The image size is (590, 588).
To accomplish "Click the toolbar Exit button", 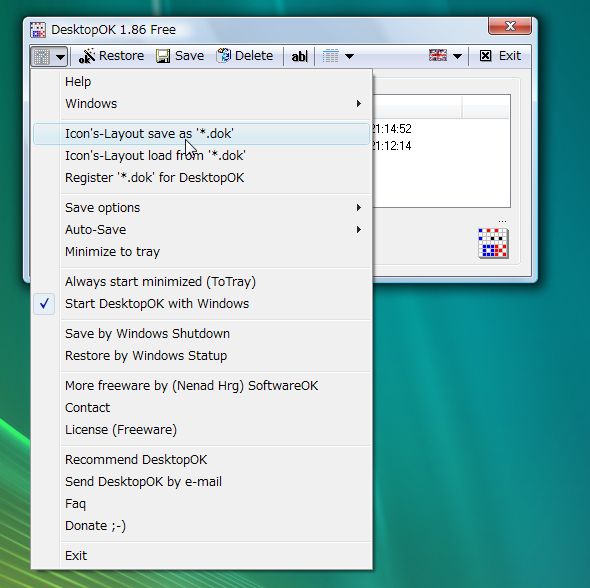I will tap(500, 56).
